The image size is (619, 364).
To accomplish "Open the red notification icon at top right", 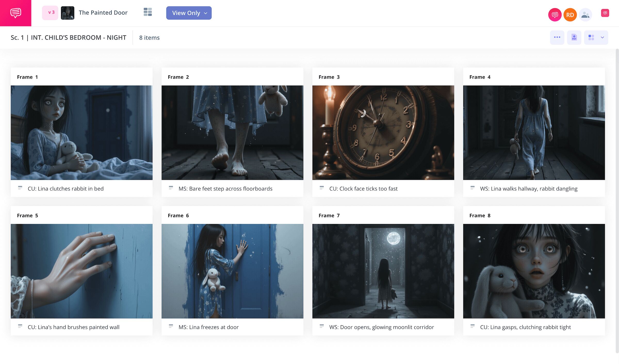I will 605,13.
